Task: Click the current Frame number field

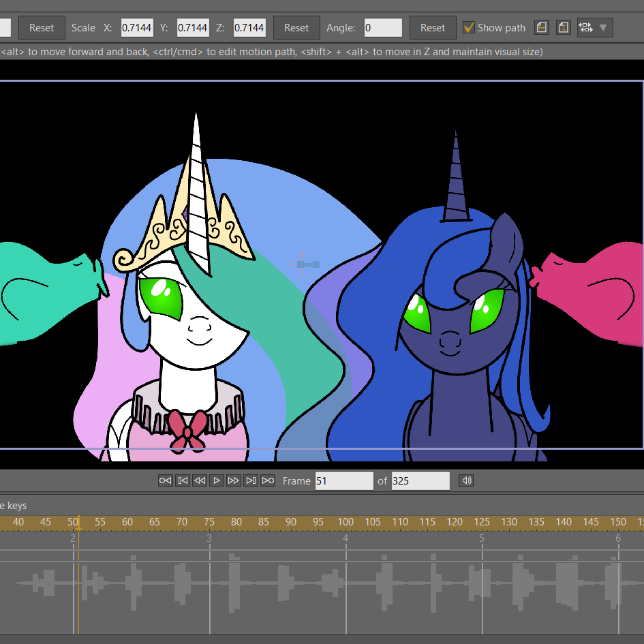Action: 344,480
